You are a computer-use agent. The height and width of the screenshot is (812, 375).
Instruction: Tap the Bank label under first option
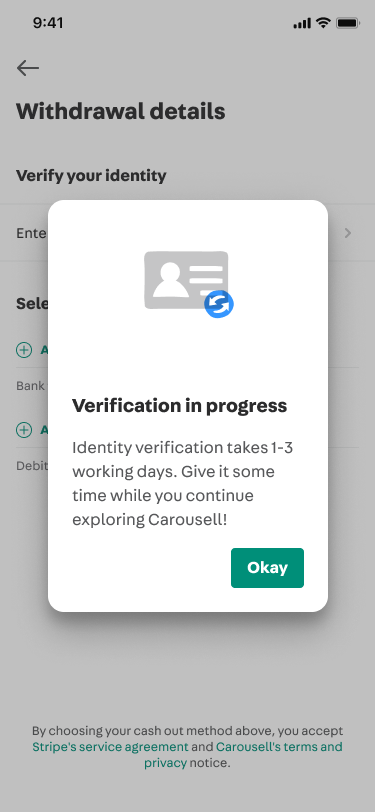pyautogui.click(x=31, y=386)
